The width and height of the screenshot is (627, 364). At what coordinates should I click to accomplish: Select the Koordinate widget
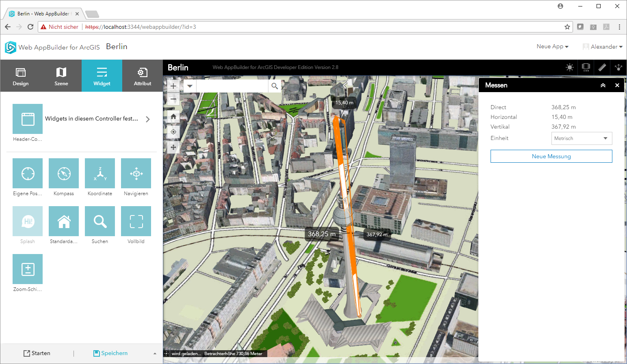coord(100,173)
